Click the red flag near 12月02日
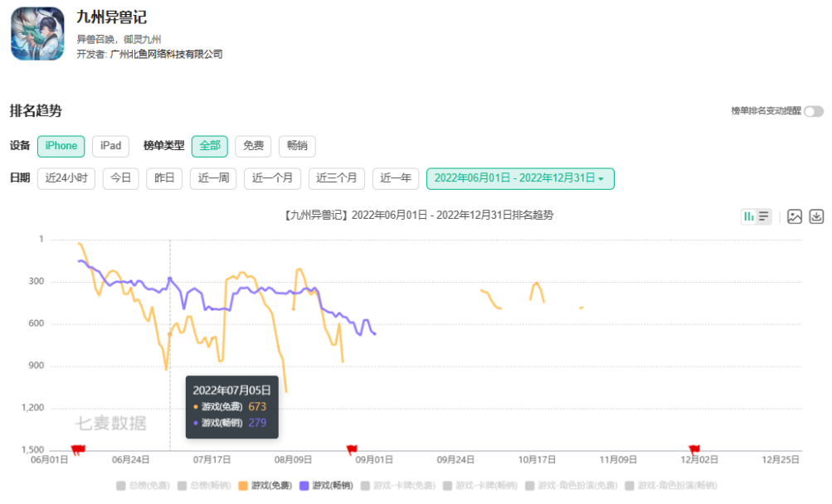This screenshot has width=832, height=504. click(694, 449)
